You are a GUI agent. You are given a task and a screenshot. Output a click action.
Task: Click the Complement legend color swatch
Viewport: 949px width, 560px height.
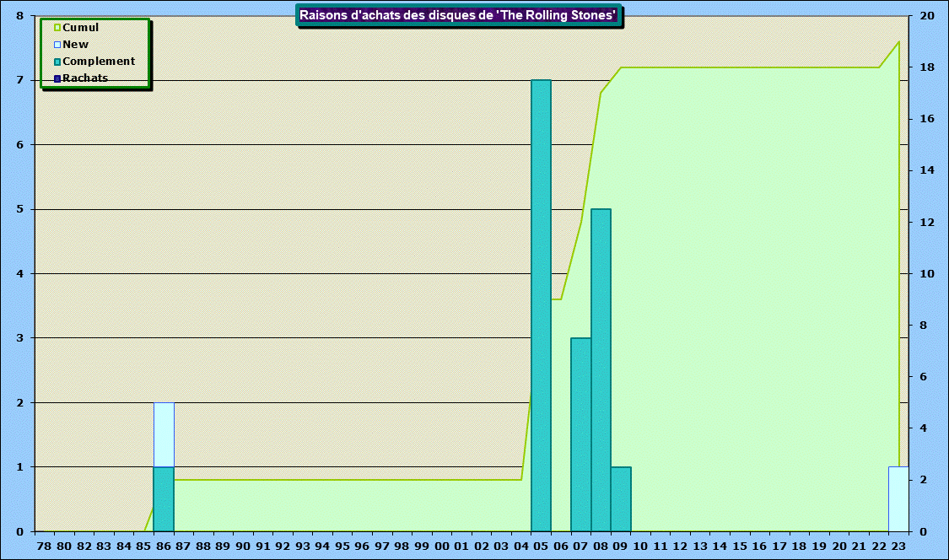click(57, 62)
